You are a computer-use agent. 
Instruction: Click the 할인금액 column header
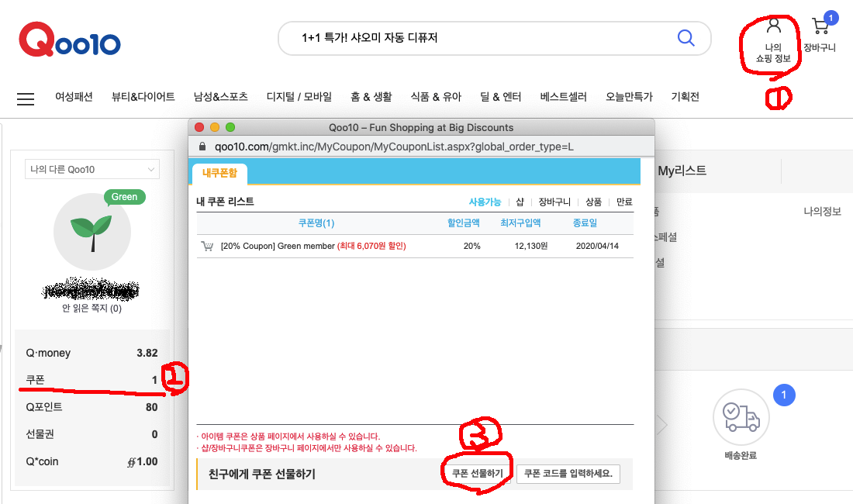click(x=464, y=223)
